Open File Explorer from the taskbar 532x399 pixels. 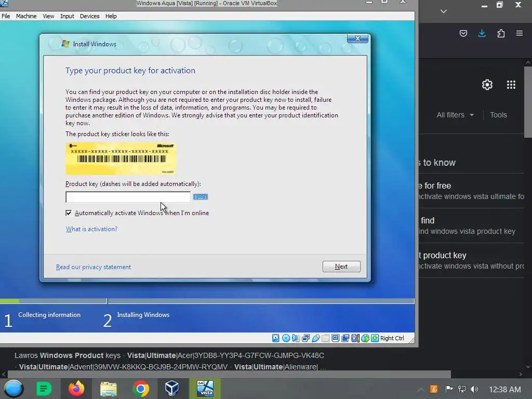(109, 389)
